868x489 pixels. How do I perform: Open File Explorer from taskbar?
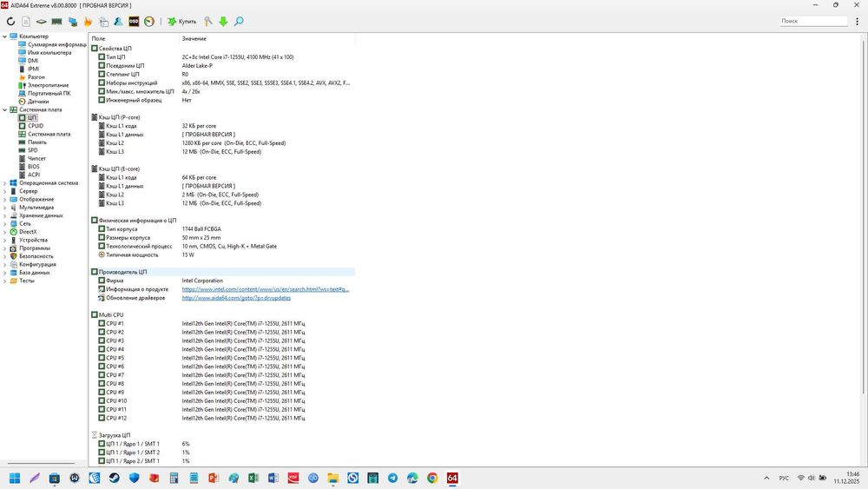(332, 478)
